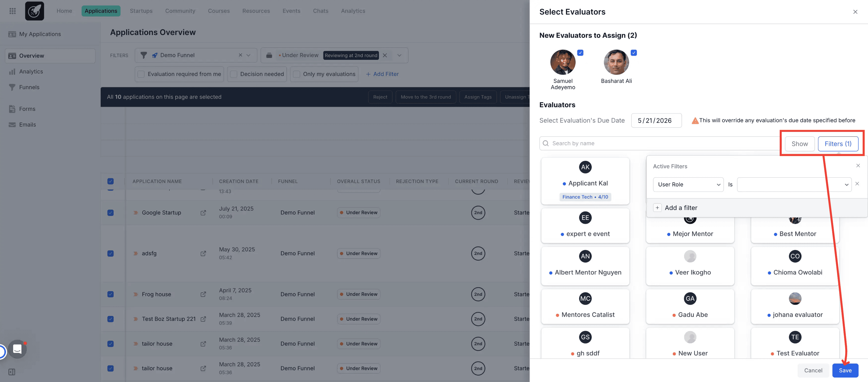The height and width of the screenshot is (382, 868).
Task: Open the Events tab
Action: tap(291, 11)
